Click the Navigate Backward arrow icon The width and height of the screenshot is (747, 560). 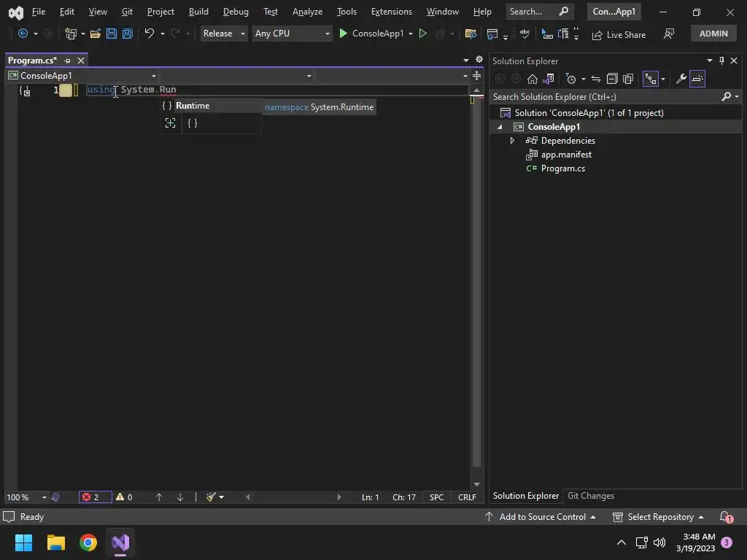click(x=23, y=34)
